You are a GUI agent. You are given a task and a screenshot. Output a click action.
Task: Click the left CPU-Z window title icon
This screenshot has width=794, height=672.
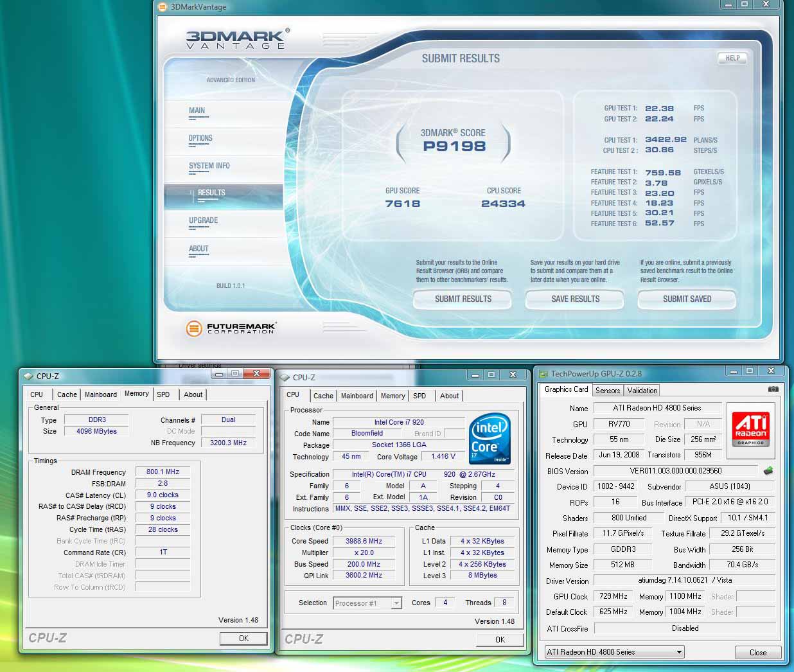pyautogui.click(x=28, y=376)
